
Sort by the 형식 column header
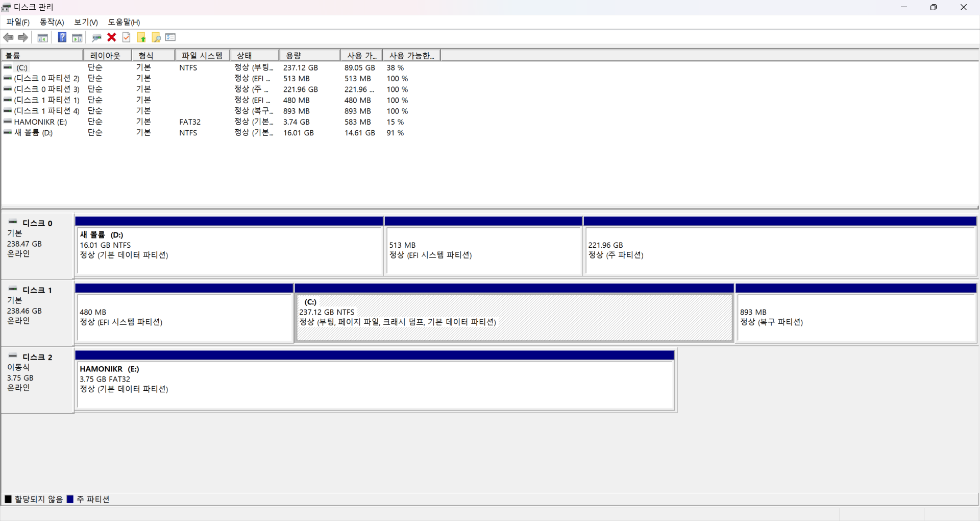pyautogui.click(x=153, y=55)
